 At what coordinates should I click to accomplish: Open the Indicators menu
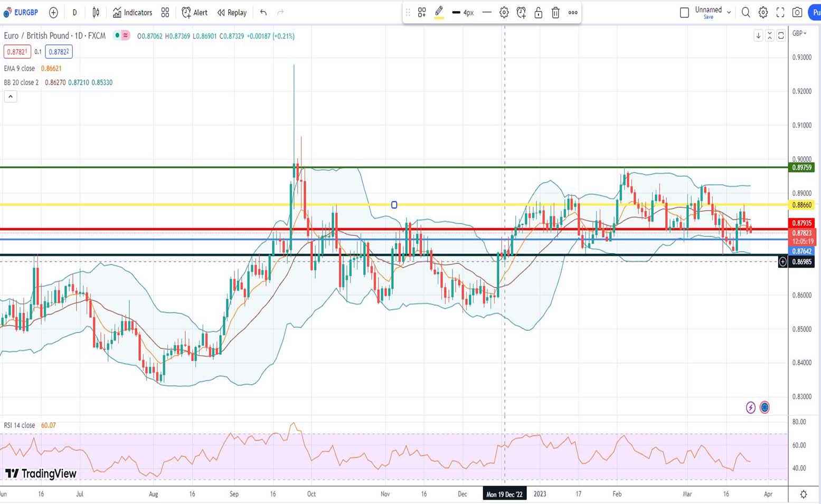click(133, 12)
